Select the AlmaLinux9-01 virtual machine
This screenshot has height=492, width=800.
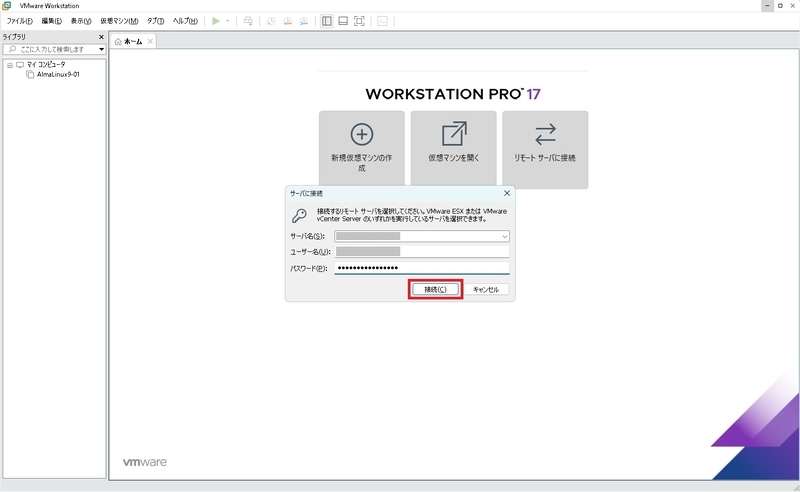(58, 75)
